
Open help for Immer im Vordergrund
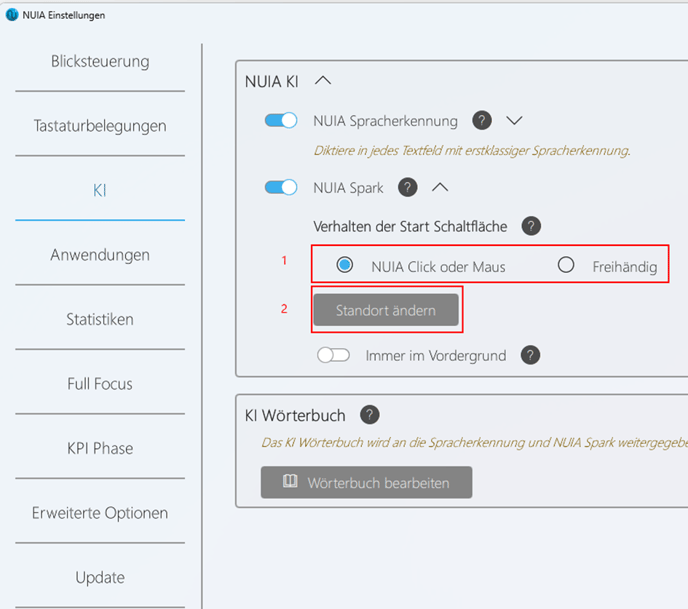click(530, 355)
